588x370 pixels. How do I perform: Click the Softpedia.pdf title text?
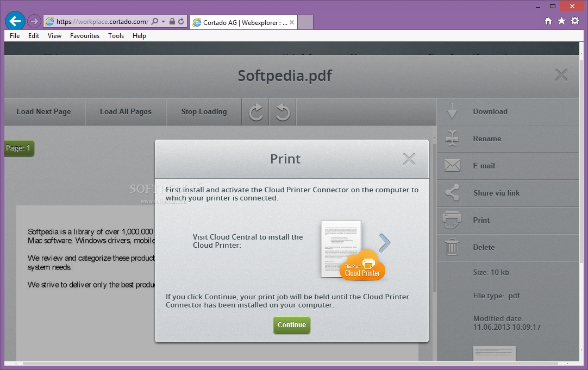[x=285, y=76]
